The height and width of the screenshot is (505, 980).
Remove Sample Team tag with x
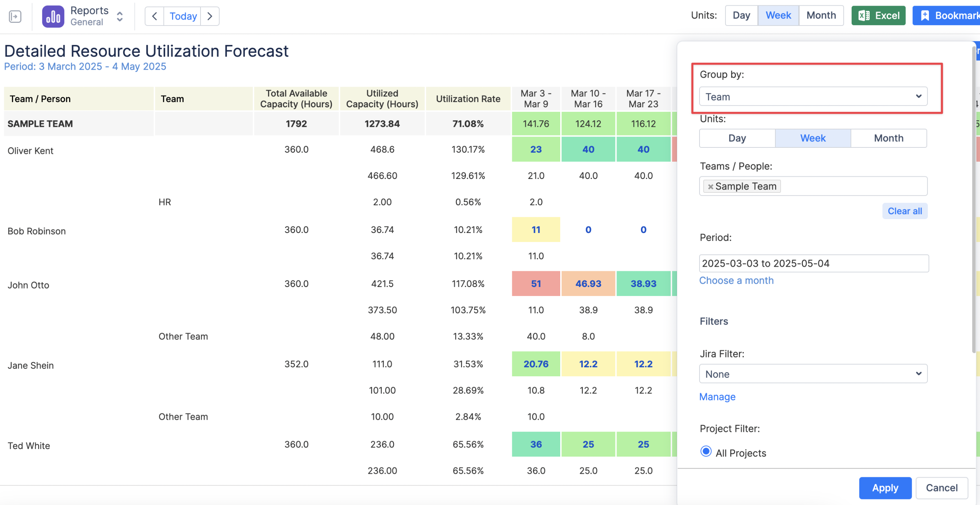710,186
